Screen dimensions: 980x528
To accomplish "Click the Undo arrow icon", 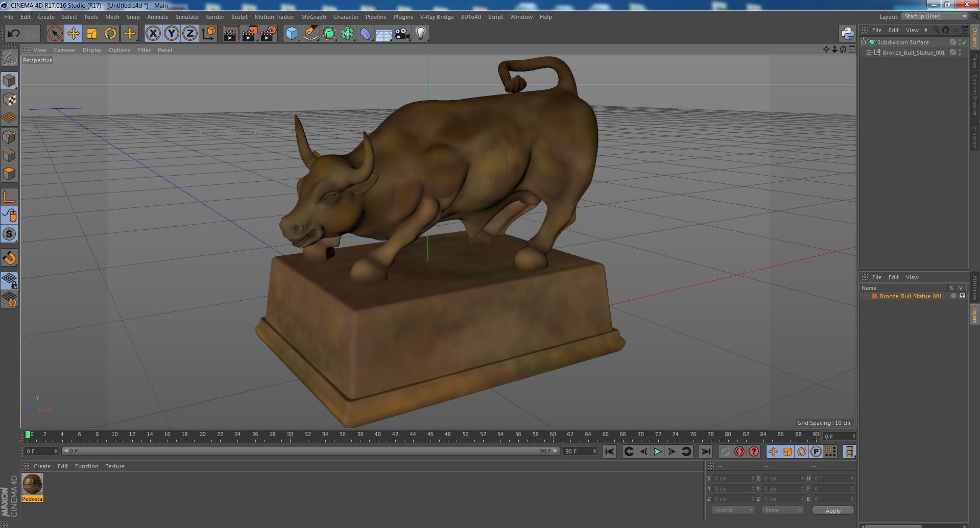I will pyautogui.click(x=13, y=34).
